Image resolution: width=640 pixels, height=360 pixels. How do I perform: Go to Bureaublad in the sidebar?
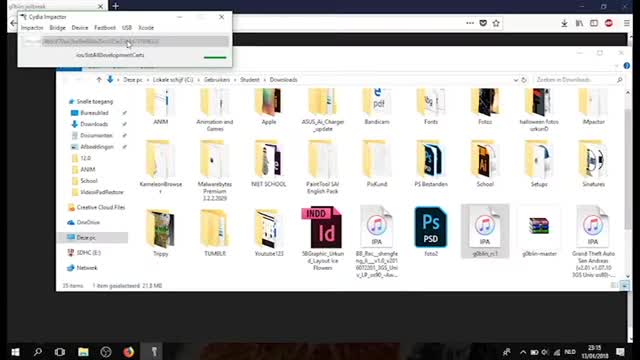(x=94, y=113)
